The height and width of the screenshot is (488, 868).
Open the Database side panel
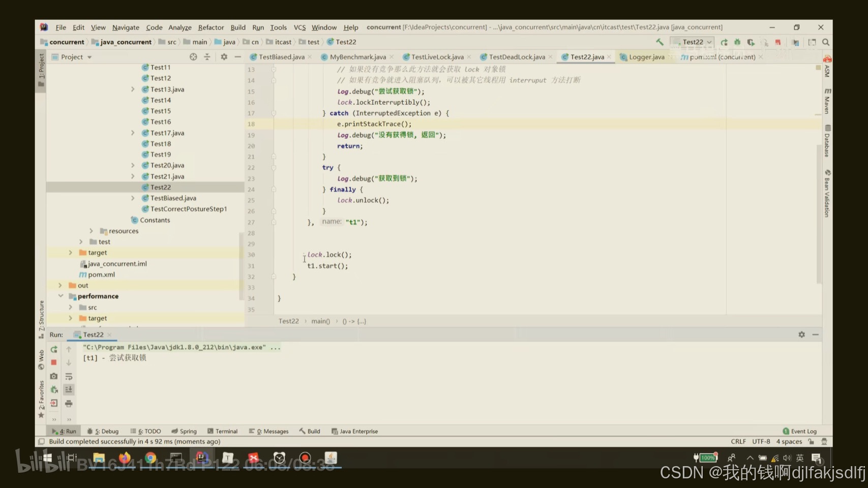[827, 141]
